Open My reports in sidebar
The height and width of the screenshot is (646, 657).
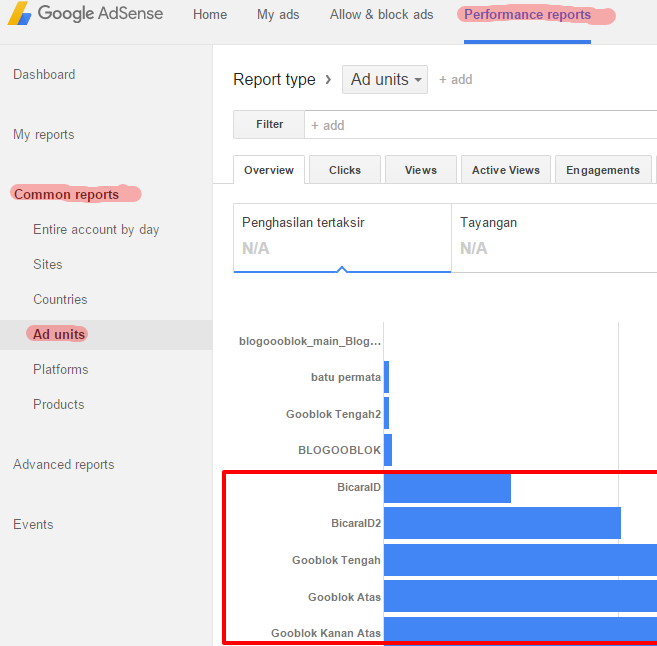click(44, 134)
